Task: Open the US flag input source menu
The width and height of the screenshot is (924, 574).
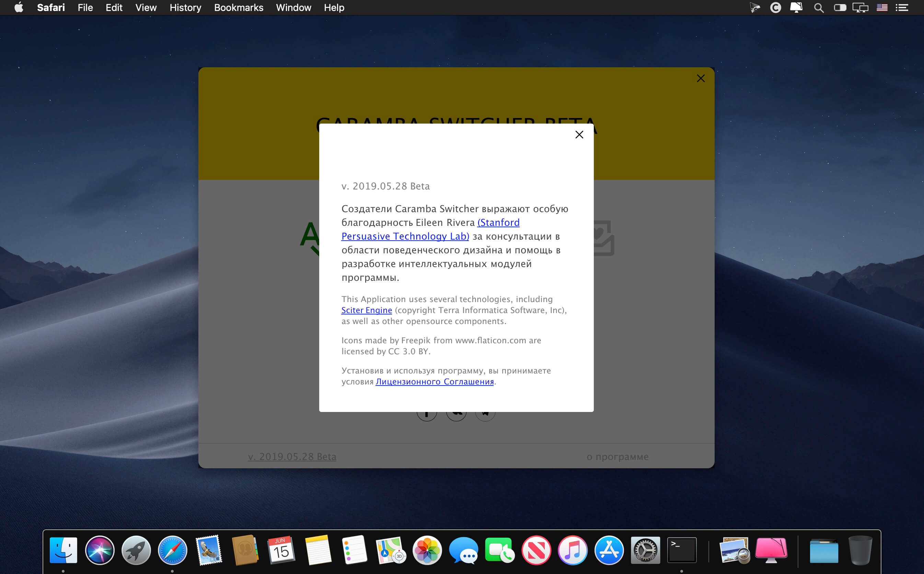Action: pos(882,8)
